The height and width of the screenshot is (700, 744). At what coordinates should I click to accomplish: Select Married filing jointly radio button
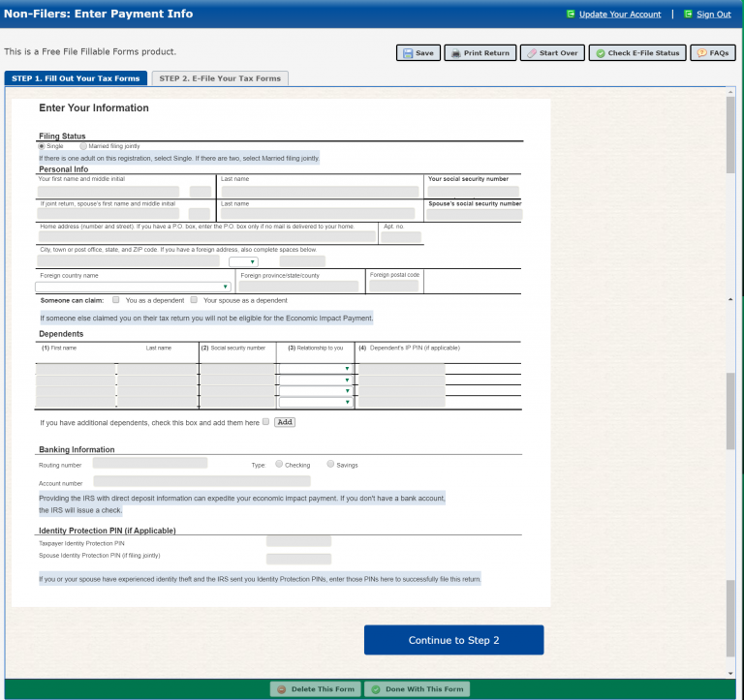pyautogui.click(x=83, y=146)
